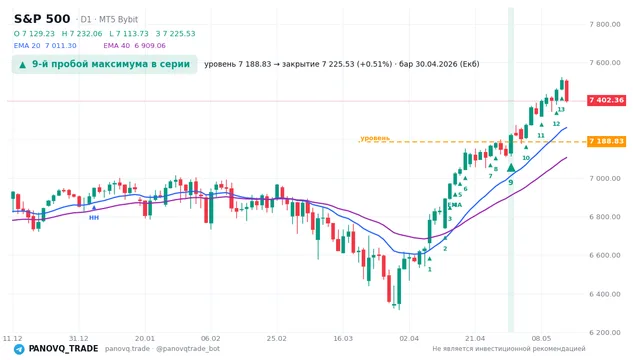This screenshot has height=360, width=640.
Task: Click the 31.12 date axis label
Action: 79,338
